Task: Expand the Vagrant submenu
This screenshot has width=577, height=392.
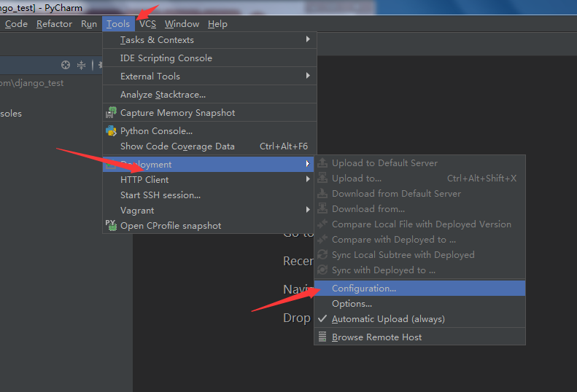Action: [x=209, y=211]
